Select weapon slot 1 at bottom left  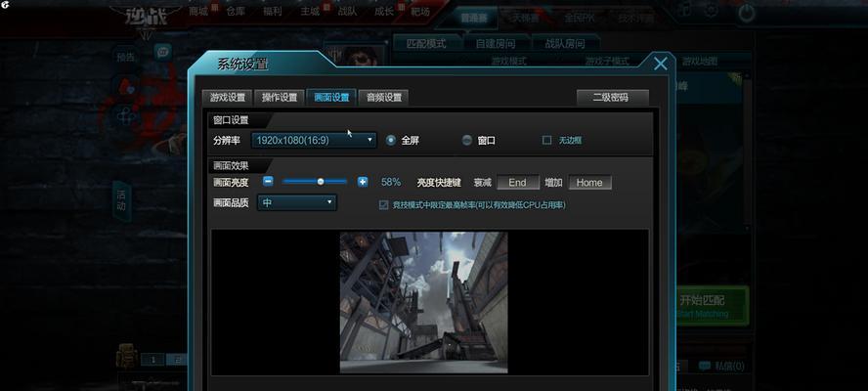153,360
